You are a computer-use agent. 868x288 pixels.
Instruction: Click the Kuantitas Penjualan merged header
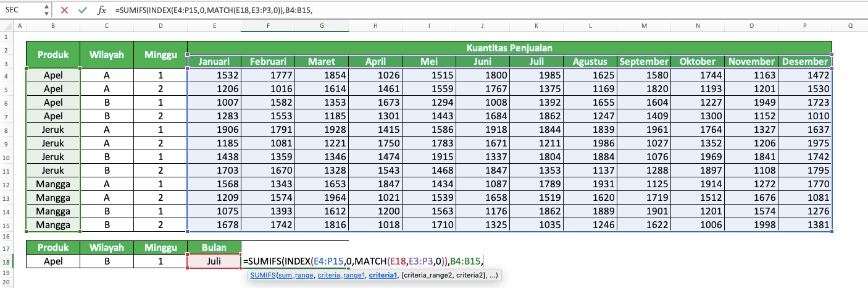(509, 48)
